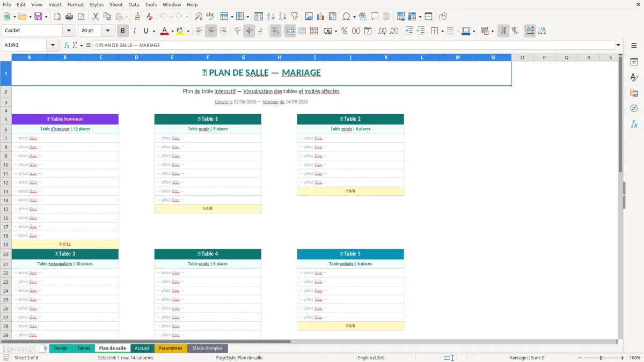This screenshot has height=362, width=644.
Task: Open Background Color dropdown arrow
Action: click(188, 31)
